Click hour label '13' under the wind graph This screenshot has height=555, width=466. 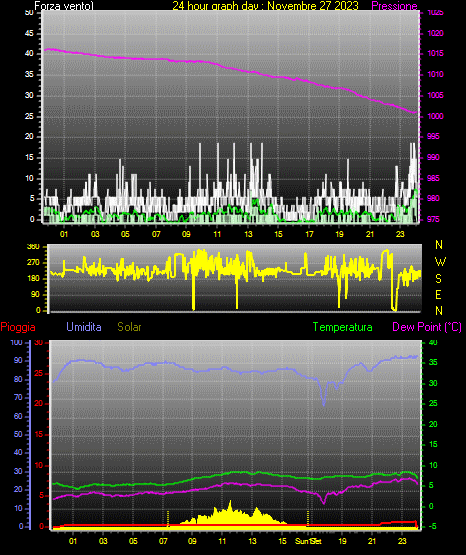tap(248, 234)
